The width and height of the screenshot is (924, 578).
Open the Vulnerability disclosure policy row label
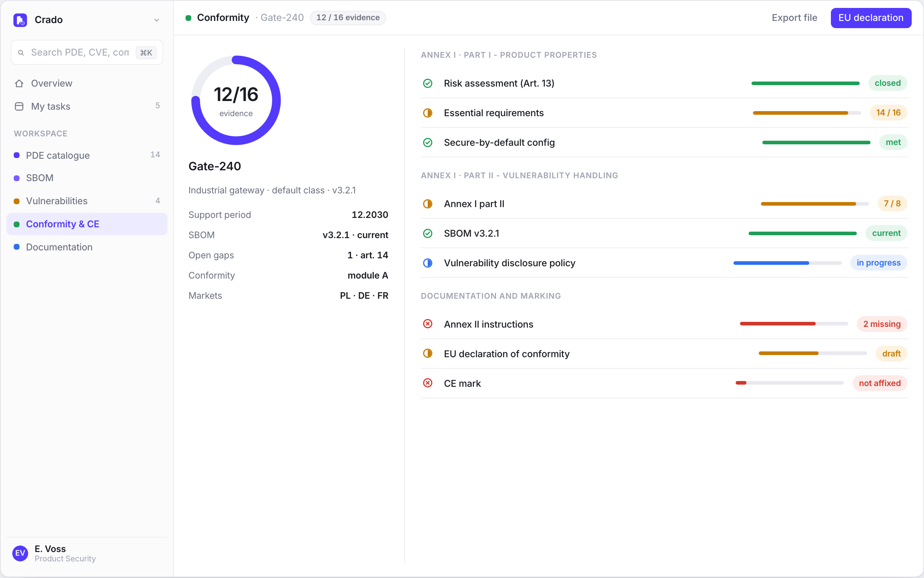509,263
